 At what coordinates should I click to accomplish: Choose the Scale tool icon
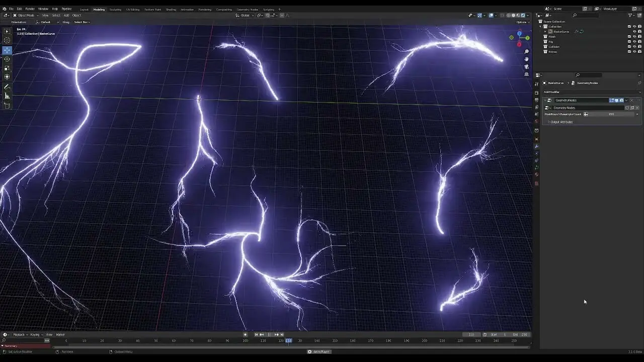pyautogui.click(x=7, y=68)
